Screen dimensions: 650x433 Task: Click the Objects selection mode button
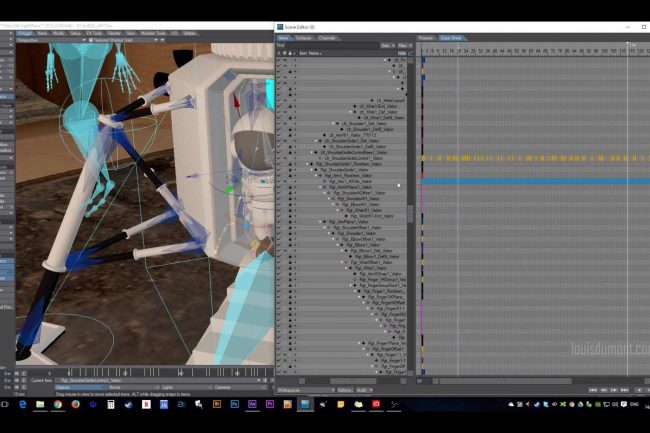point(78,387)
